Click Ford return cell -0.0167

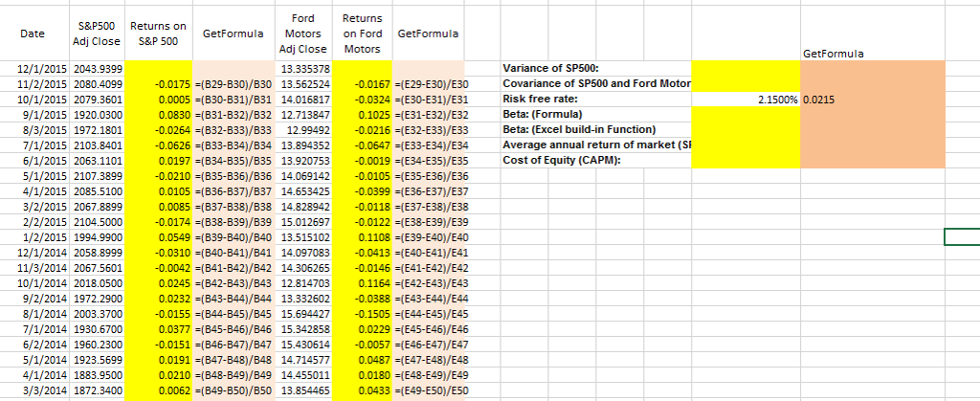pyautogui.click(x=362, y=83)
